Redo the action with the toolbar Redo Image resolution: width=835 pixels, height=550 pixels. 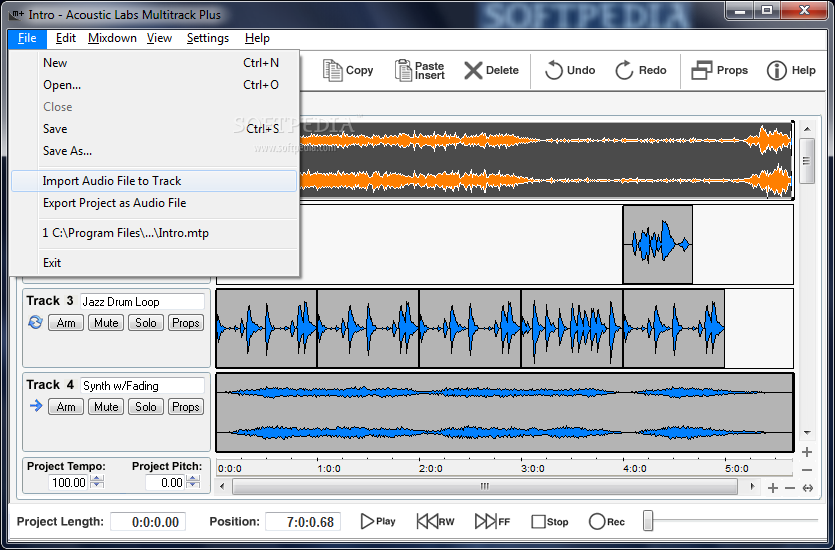click(641, 70)
